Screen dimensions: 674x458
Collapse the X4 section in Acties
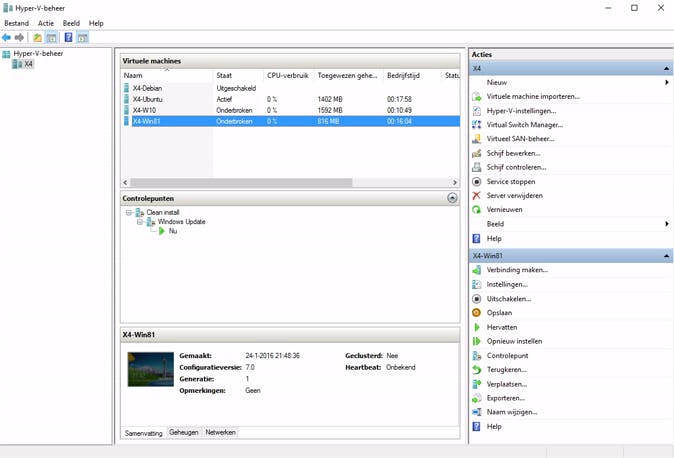pos(666,69)
